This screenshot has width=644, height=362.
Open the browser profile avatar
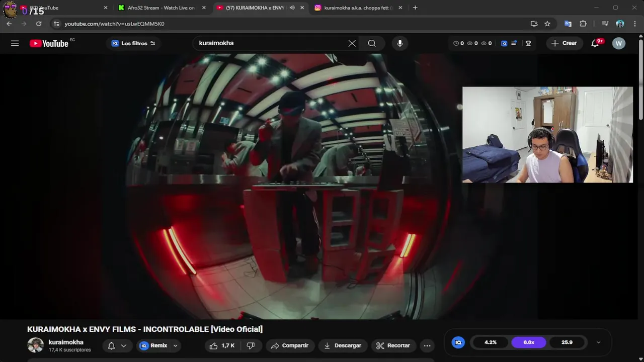click(x=620, y=24)
